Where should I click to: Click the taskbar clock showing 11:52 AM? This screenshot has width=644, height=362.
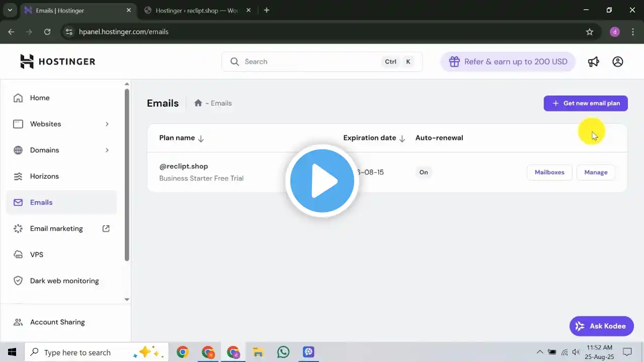coord(599,352)
